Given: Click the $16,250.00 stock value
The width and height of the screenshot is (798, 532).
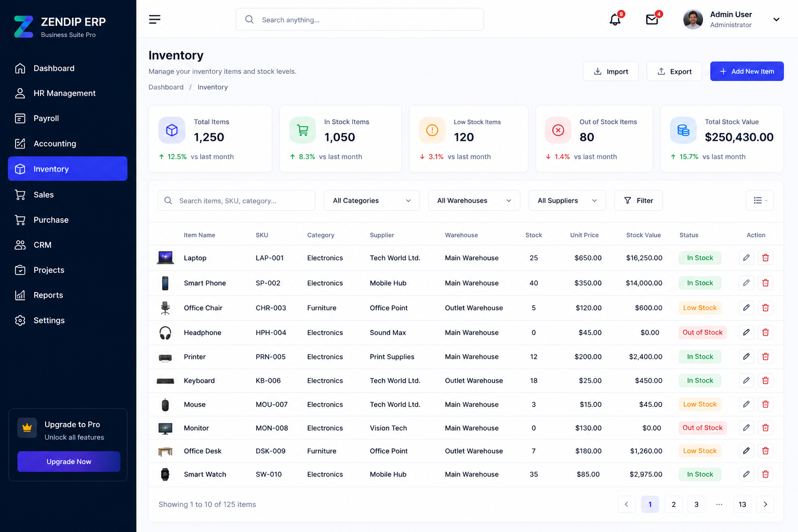Looking at the screenshot, I should pyautogui.click(x=644, y=258).
